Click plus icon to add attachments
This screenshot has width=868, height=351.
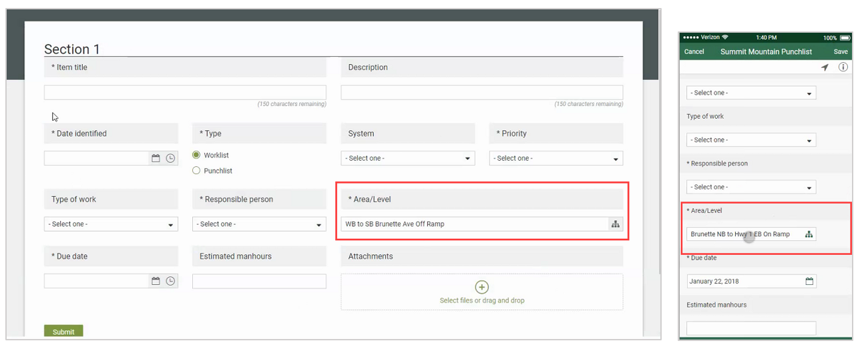click(481, 287)
